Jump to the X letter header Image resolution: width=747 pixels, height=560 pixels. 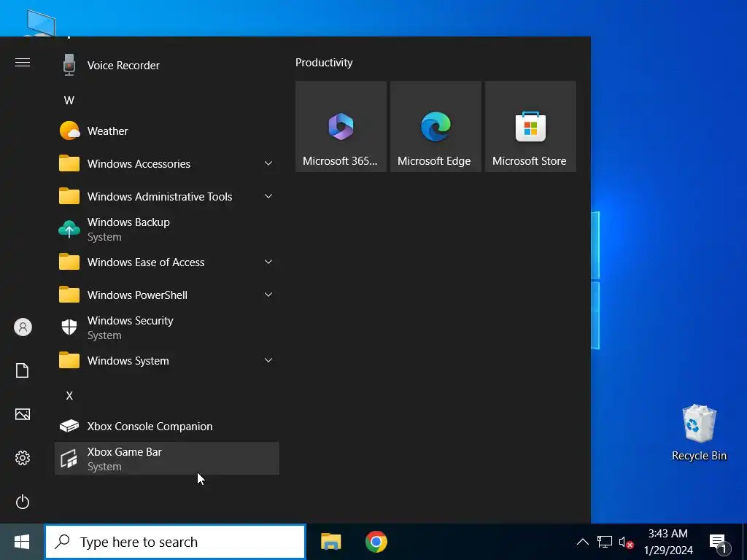pos(69,396)
